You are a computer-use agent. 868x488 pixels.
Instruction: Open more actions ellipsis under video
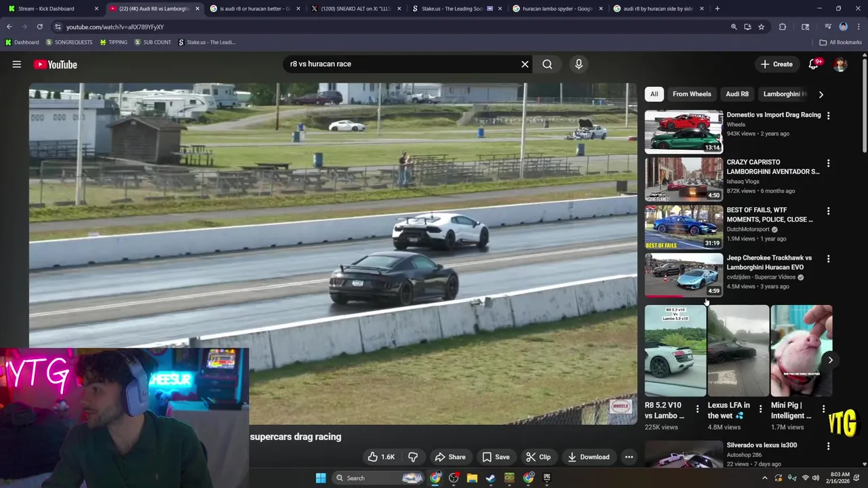click(x=629, y=457)
